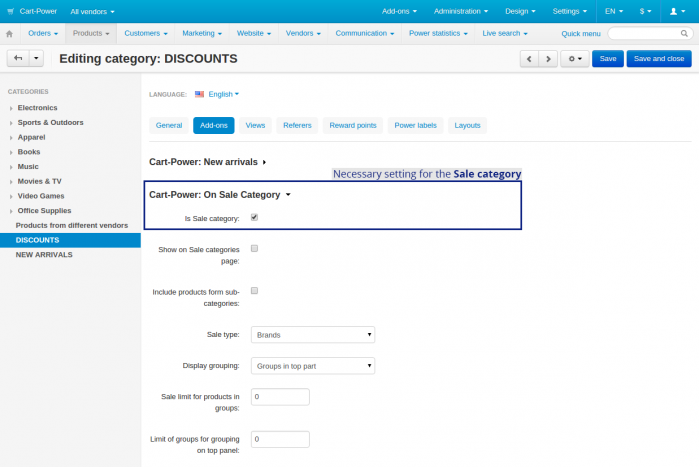Open the Administration menu

pyautogui.click(x=461, y=11)
